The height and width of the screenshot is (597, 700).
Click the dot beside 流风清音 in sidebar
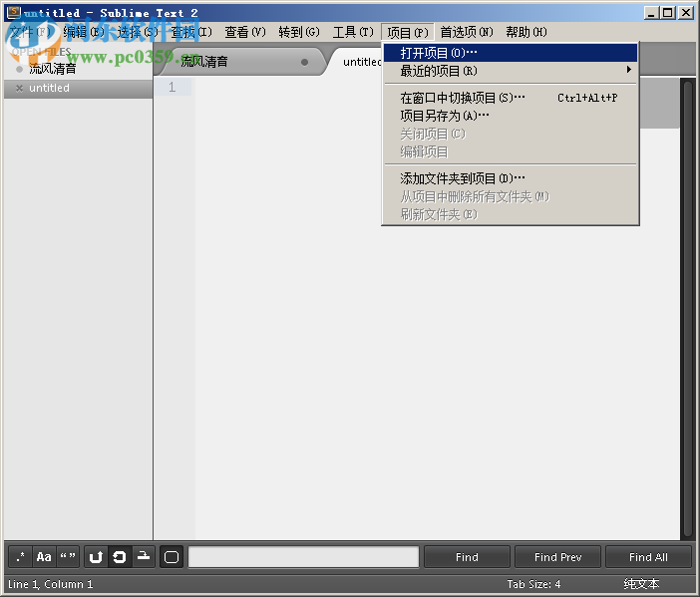(19, 69)
